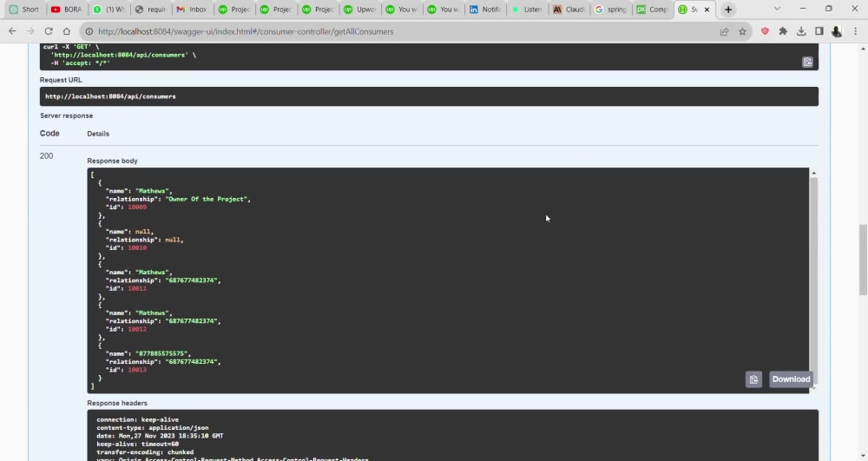
Task: View site information for localhost
Action: pyautogui.click(x=89, y=31)
